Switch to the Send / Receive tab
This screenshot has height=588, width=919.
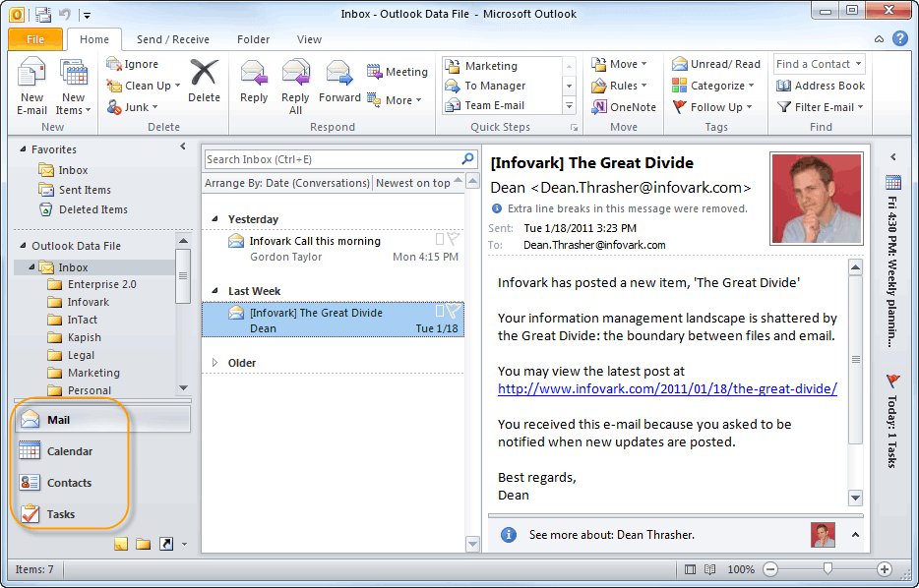coord(173,39)
